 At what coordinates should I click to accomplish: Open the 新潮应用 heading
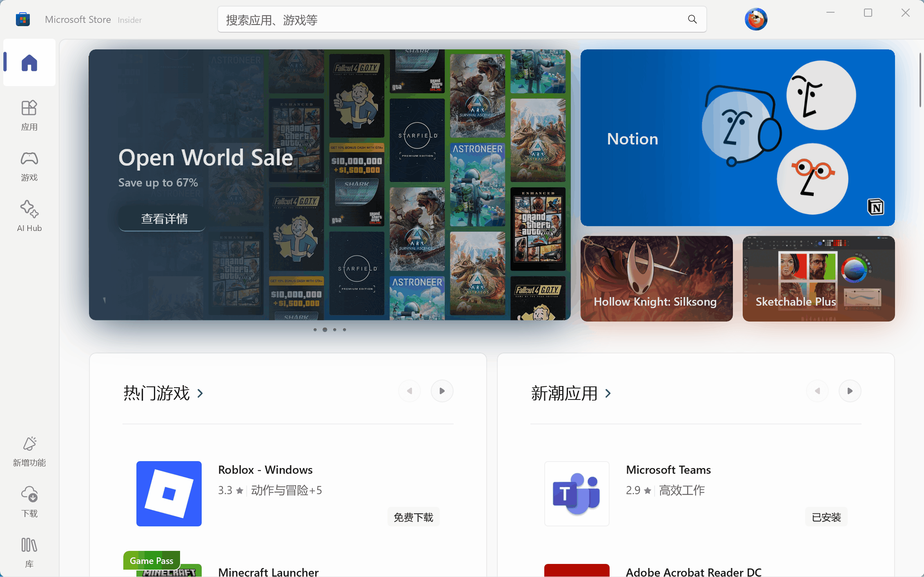coord(564,393)
